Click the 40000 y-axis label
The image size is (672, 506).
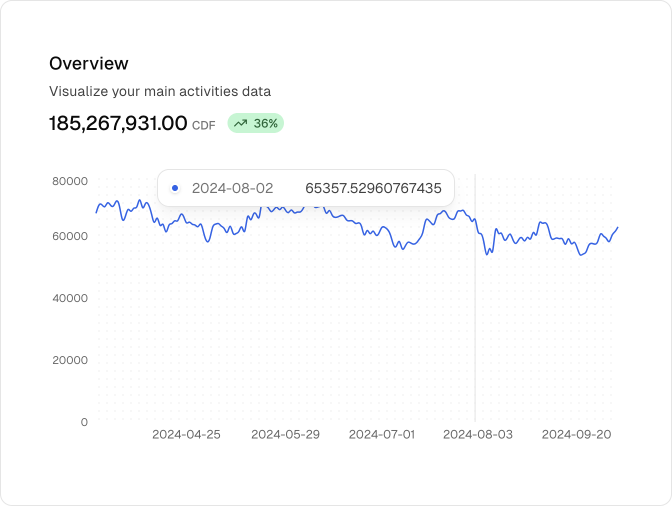pos(70,298)
